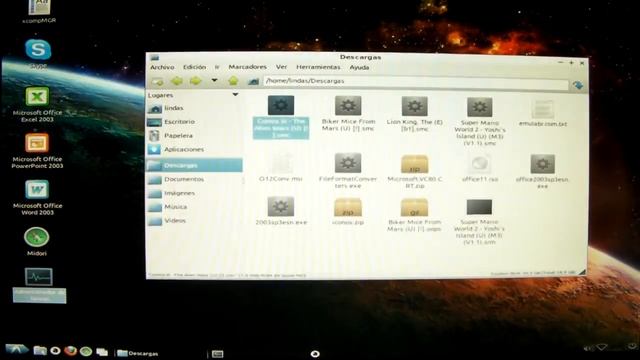Select the task manager monitor desktop icon
This screenshot has height=360, width=640.
click(39, 285)
